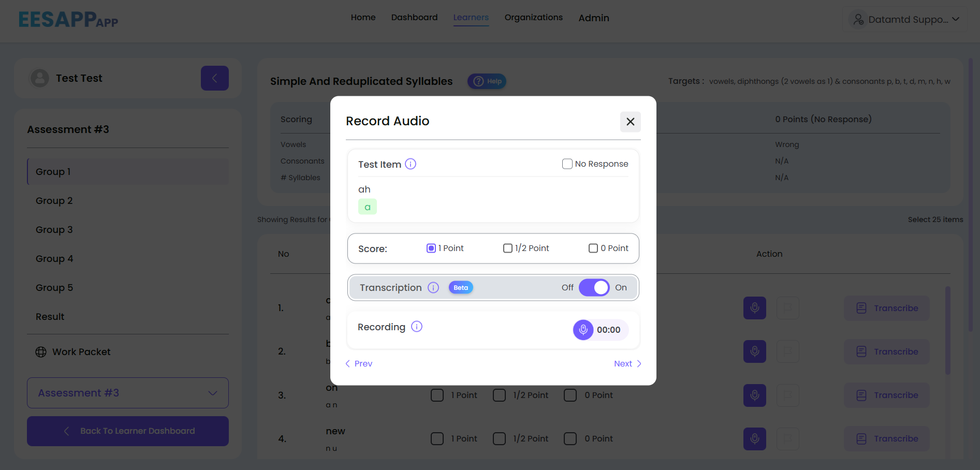Collapse the sidebar with the chevron button
Viewport: 980px width, 470px height.
pyautogui.click(x=214, y=78)
